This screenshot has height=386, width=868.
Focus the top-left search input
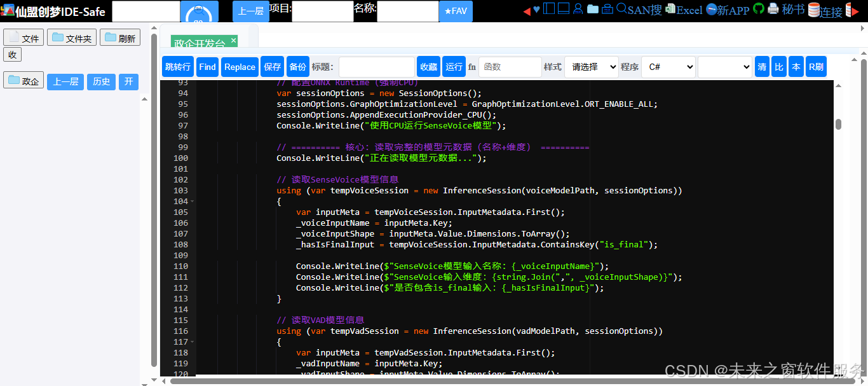(x=146, y=11)
